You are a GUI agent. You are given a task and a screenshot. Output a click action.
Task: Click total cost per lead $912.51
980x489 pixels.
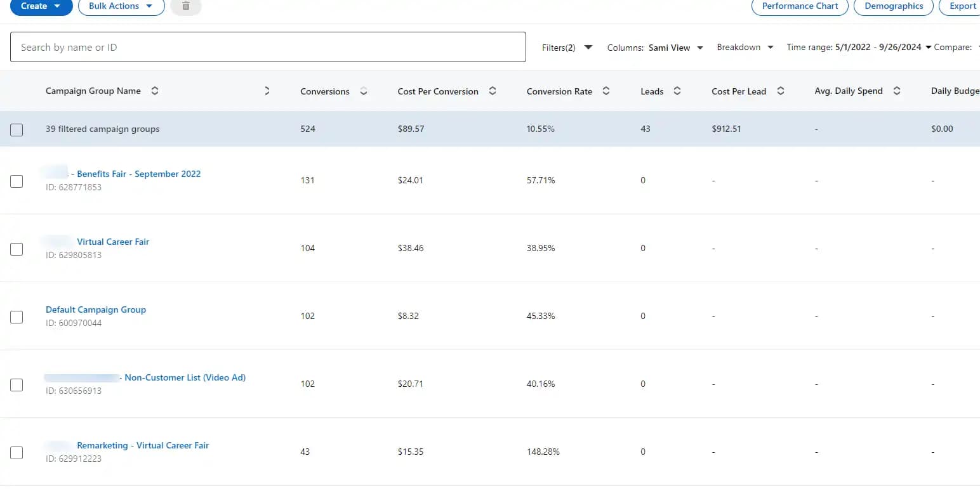tap(726, 129)
